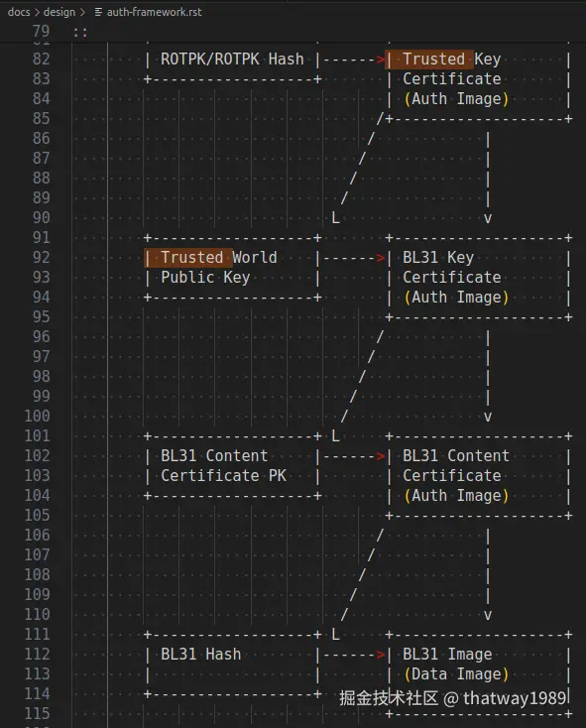Click the 'v' arrowhead on line 100
Viewport: 586px width, 728px height.
pos(488,417)
